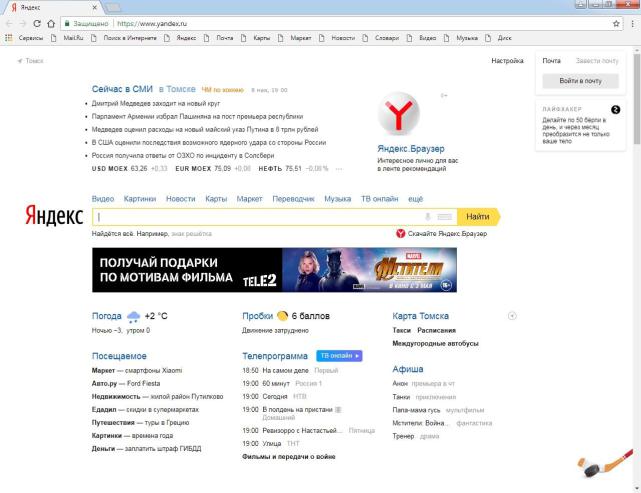Switch news to в Томске tab
Image resolution: width=641 pixels, height=493 pixels.
point(177,89)
